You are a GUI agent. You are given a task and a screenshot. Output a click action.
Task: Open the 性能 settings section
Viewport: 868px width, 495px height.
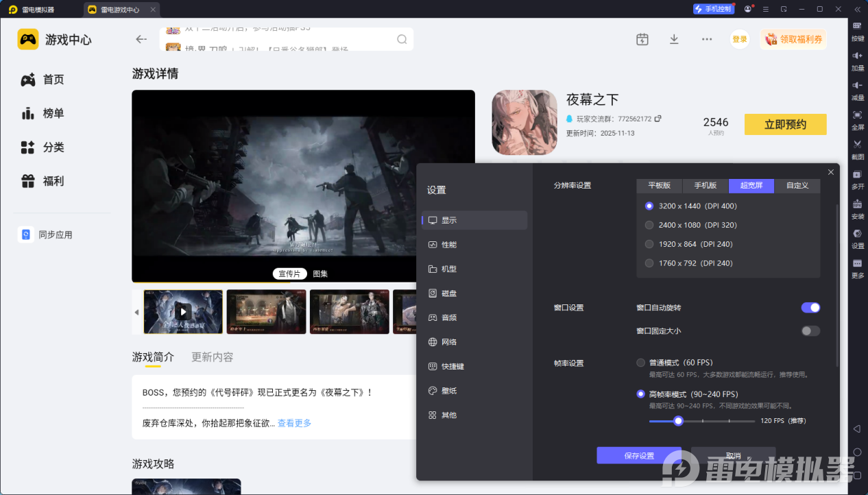tap(448, 245)
